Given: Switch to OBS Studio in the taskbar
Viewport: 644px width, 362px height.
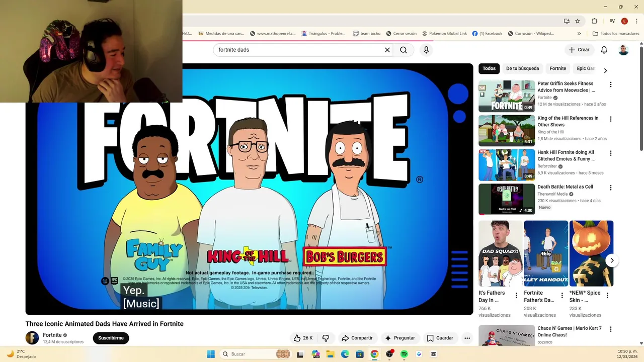Looking at the screenshot, I should (389, 354).
